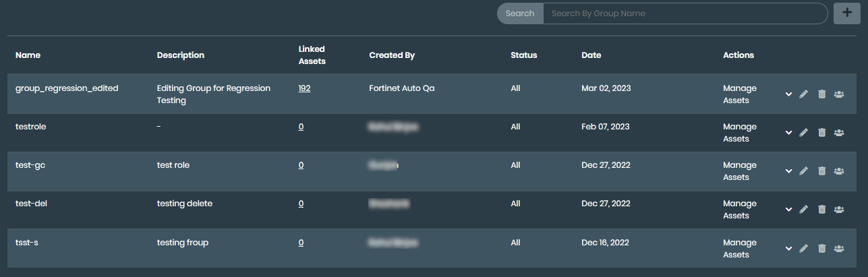
Task: Expand the group_regression_edited row chevron
Action: (x=788, y=94)
